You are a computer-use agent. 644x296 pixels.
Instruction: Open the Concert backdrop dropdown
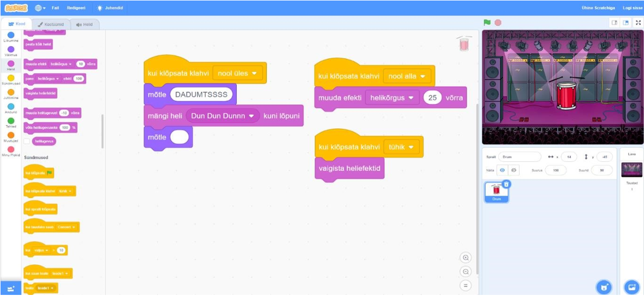(x=67, y=227)
